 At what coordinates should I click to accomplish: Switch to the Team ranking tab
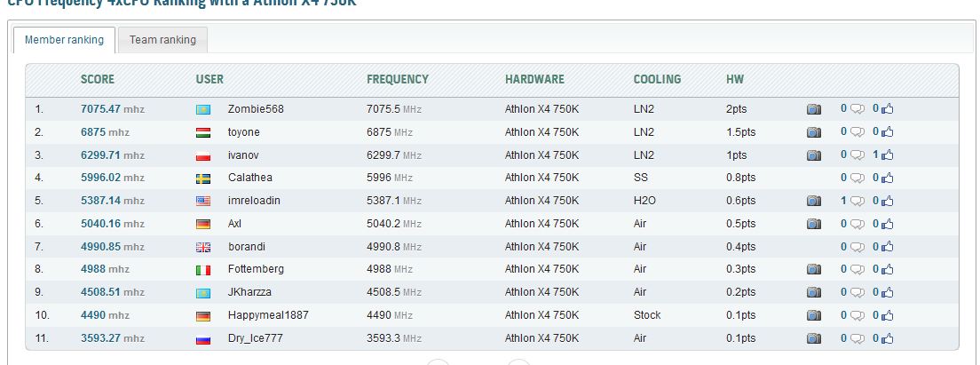pyautogui.click(x=162, y=40)
